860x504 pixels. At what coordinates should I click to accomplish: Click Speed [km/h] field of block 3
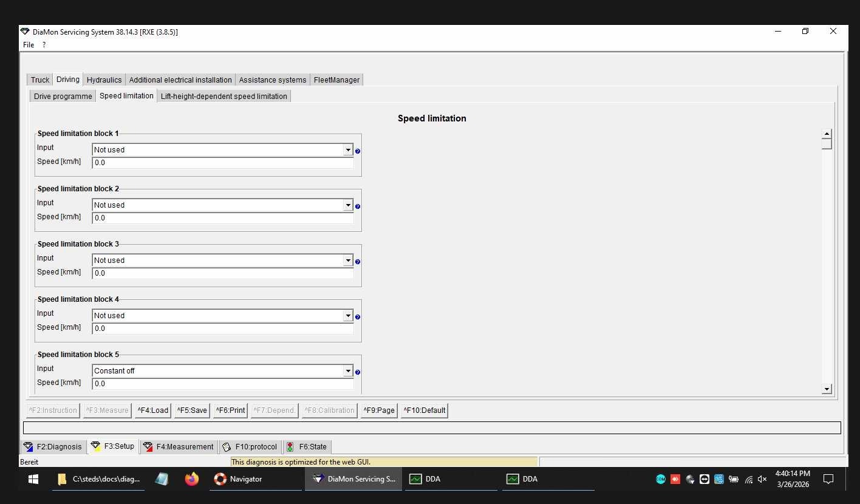(x=223, y=274)
